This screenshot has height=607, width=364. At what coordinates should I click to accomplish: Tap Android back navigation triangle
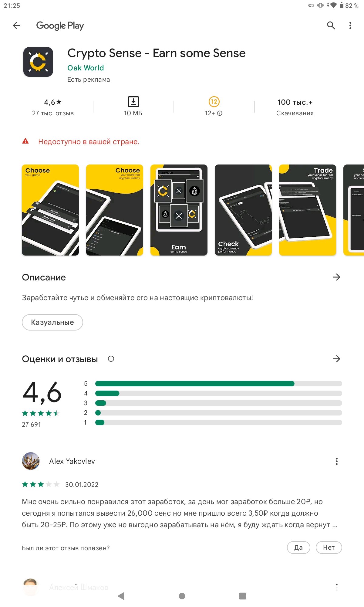click(x=121, y=596)
